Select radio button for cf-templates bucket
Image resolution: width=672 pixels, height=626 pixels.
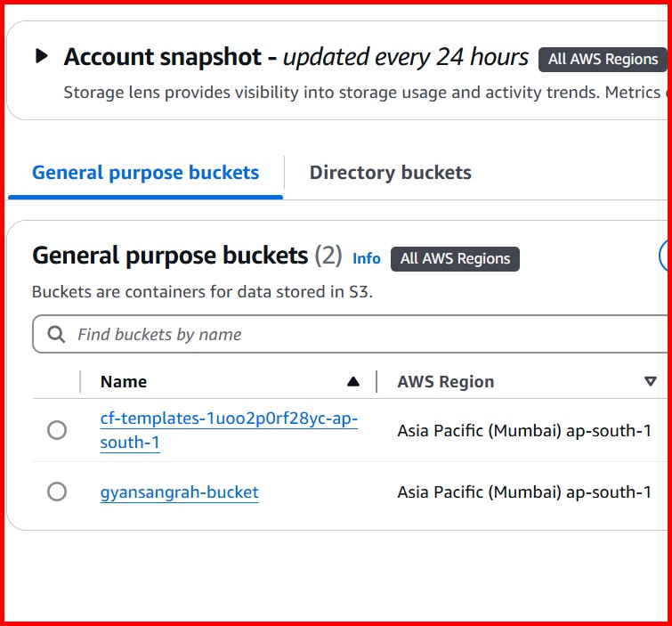(57, 429)
